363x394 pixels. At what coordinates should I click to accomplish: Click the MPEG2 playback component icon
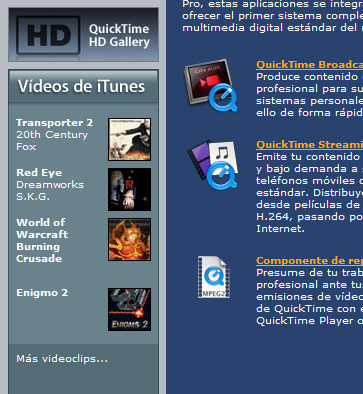tap(214, 277)
